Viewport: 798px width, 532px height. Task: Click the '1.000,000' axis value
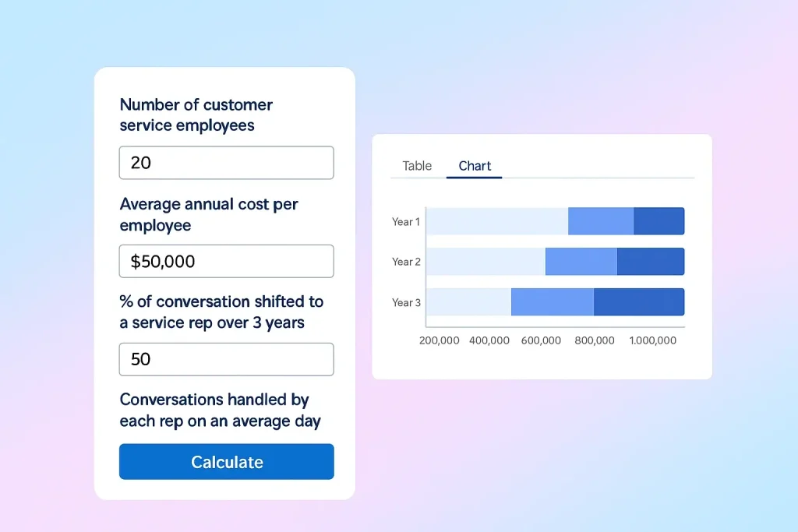[x=653, y=340]
